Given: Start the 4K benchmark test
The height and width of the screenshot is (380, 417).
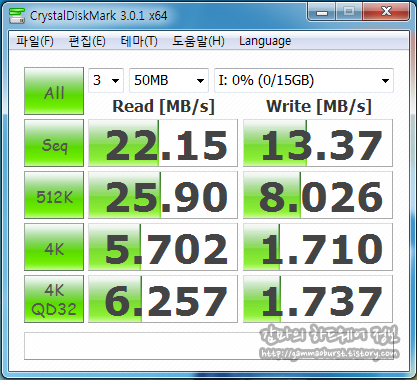Looking at the screenshot, I should point(54,247).
